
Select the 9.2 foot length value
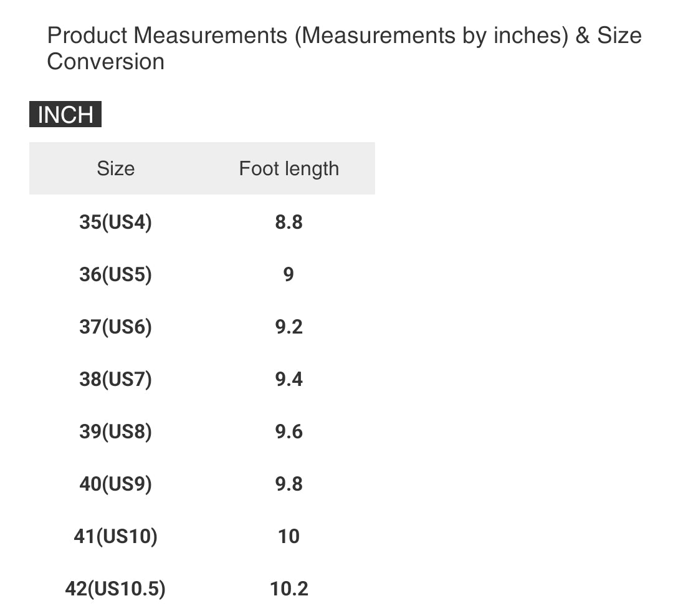[289, 327]
